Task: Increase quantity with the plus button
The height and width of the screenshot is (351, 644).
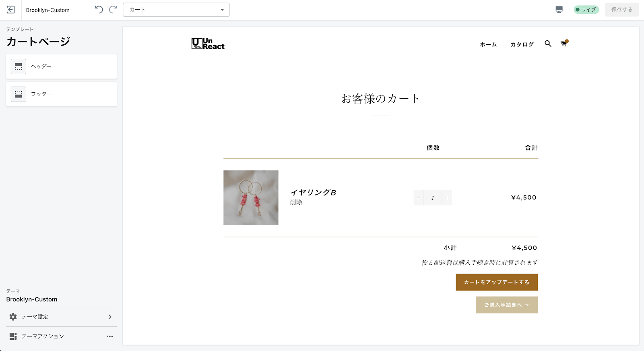Action: [447, 198]
